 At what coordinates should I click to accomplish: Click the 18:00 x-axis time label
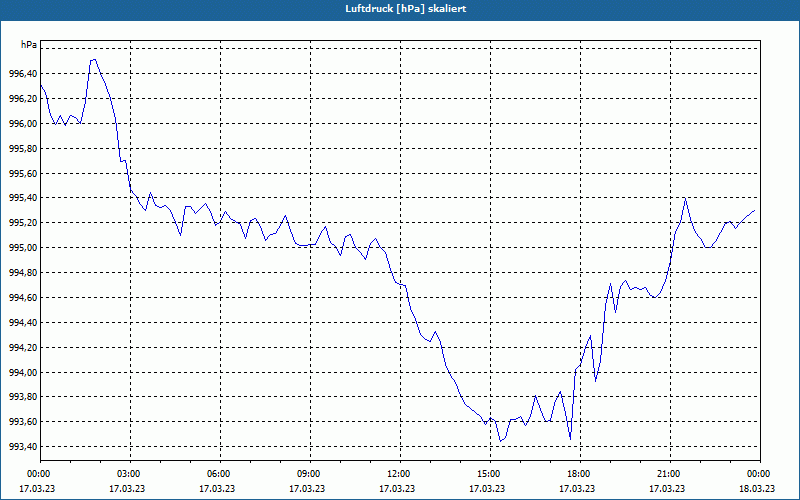pos(580,474)
